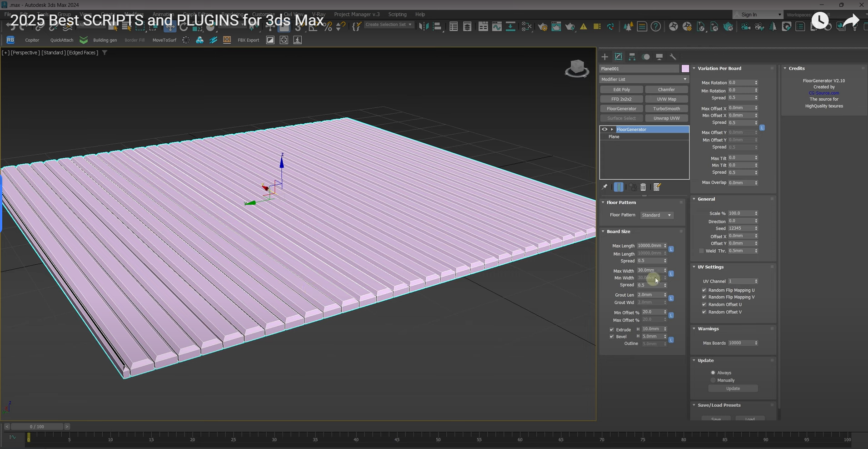Viewport: 868px width, 449px height.
Task: Open Configure Modifier Sets icon
Action: (657, 187)
